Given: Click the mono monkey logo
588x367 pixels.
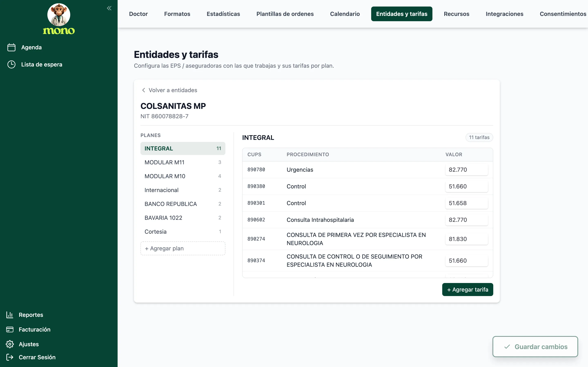Looking at the screenshot, I should 59,19.
